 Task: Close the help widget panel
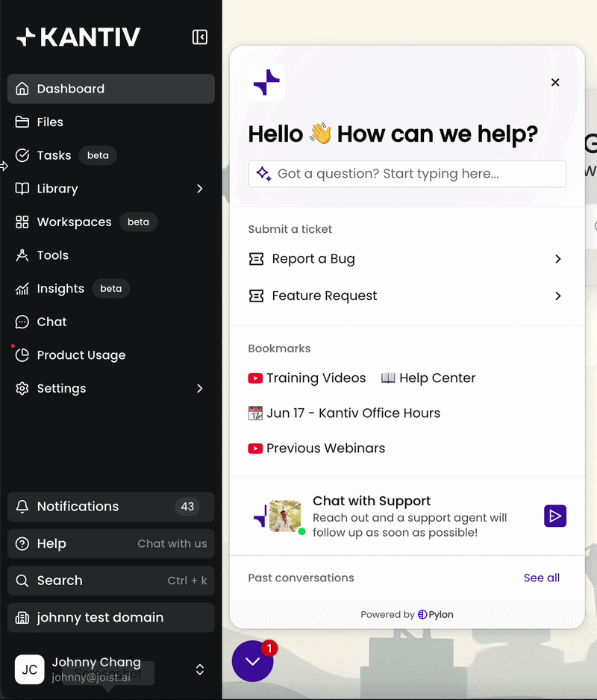[x=555, y=82]
